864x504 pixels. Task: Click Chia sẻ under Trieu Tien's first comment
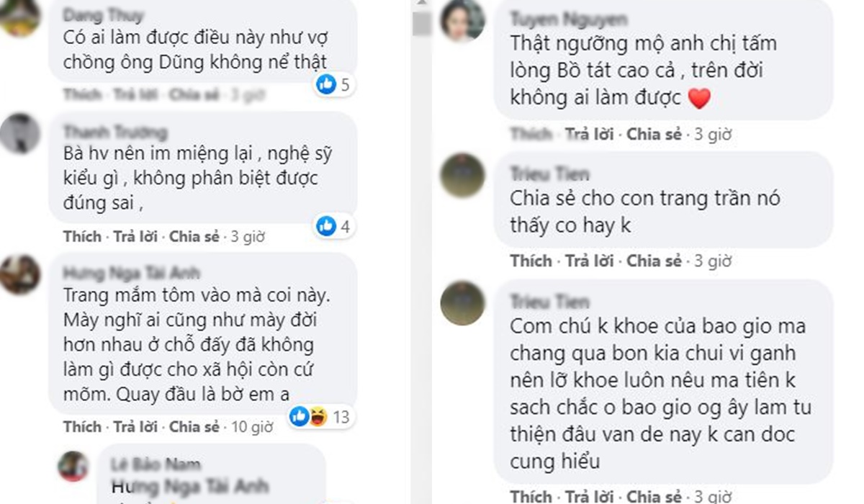(654, 261)
